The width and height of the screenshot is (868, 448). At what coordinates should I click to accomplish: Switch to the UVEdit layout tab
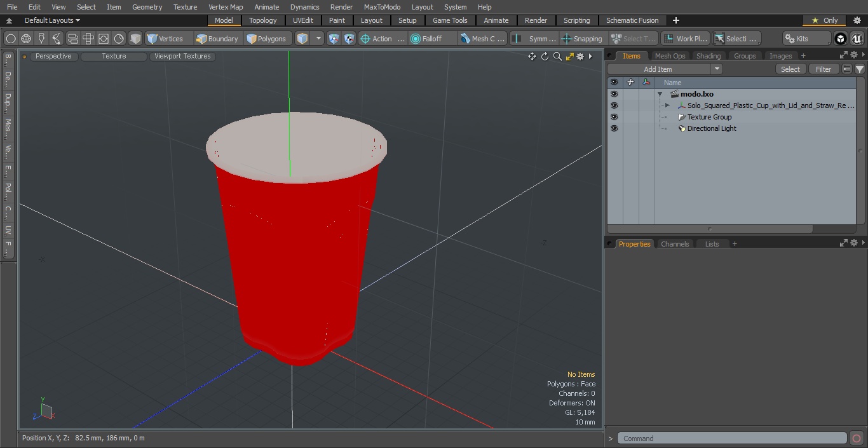(303, 20)
